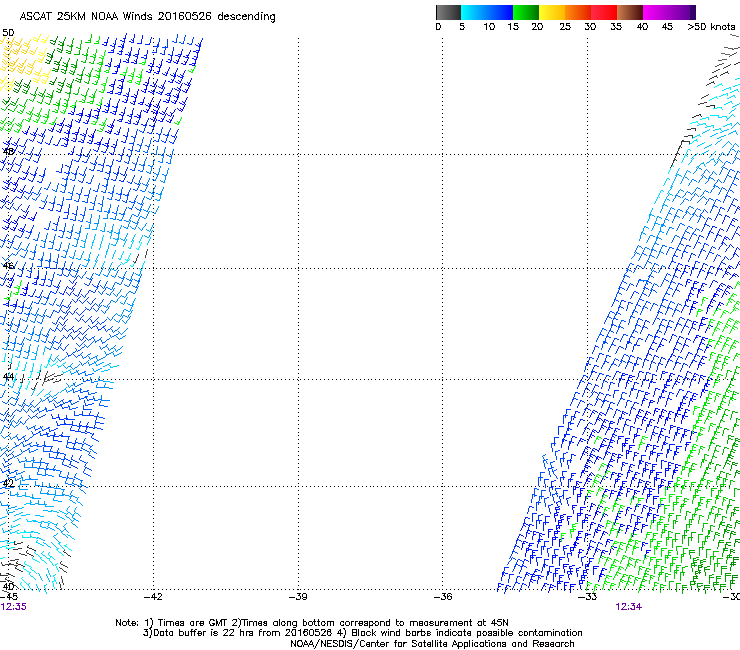Click the latitude label '48'
This screenshot has width=740, height=650.
pos(8,152)
